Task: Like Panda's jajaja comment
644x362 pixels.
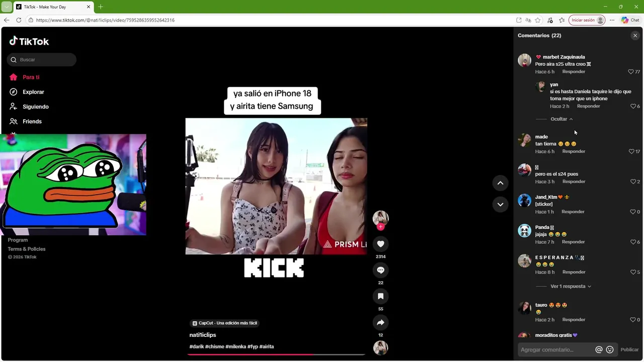Action: click(x=633, y=242)
